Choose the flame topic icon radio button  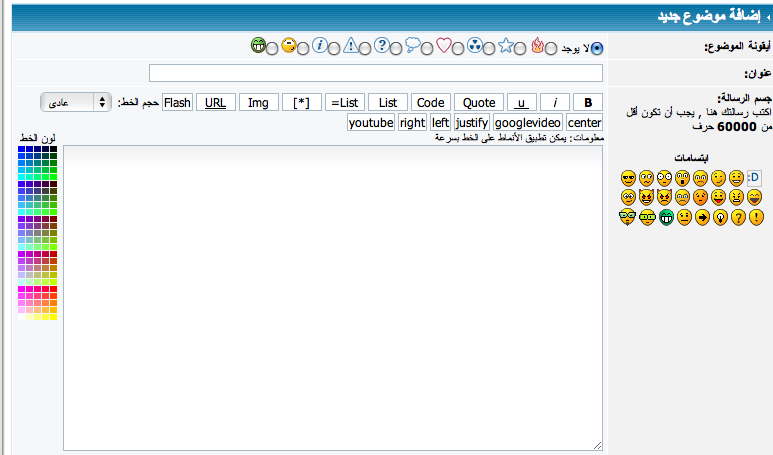[x=551, y=47]
